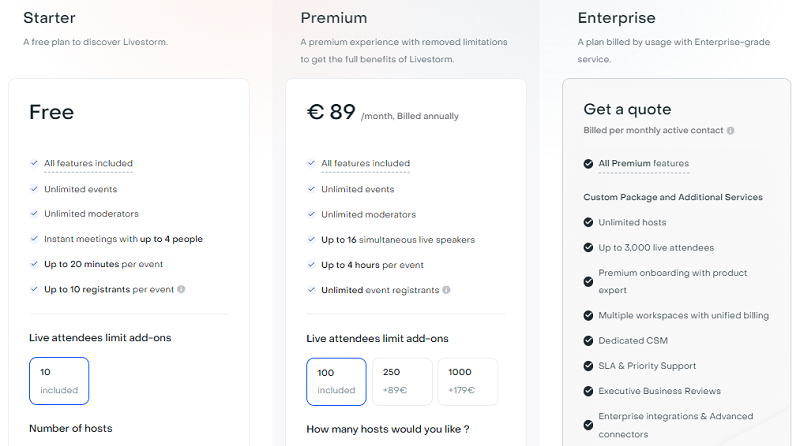The width and height of the screenshot is (800, 446).
Task: Select the 250 live attendees add-on
Action: click(x=402, y=382)
